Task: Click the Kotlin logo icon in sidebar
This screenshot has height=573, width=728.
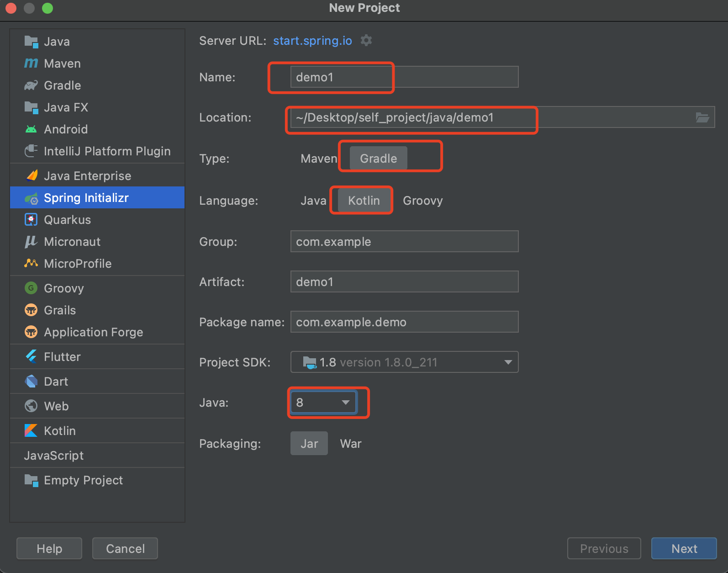Action: (x=31, y=430)
